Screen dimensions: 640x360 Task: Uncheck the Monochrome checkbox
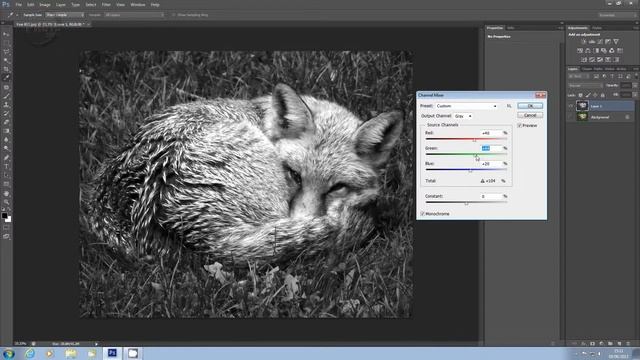pyautogui.click(x=422, y=214)
